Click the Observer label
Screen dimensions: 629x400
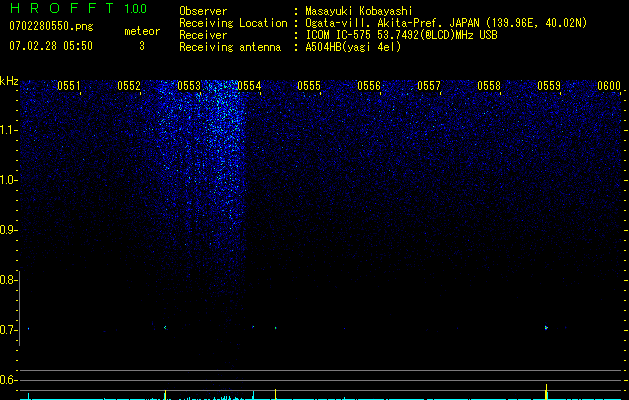click(x=203, y=11)
